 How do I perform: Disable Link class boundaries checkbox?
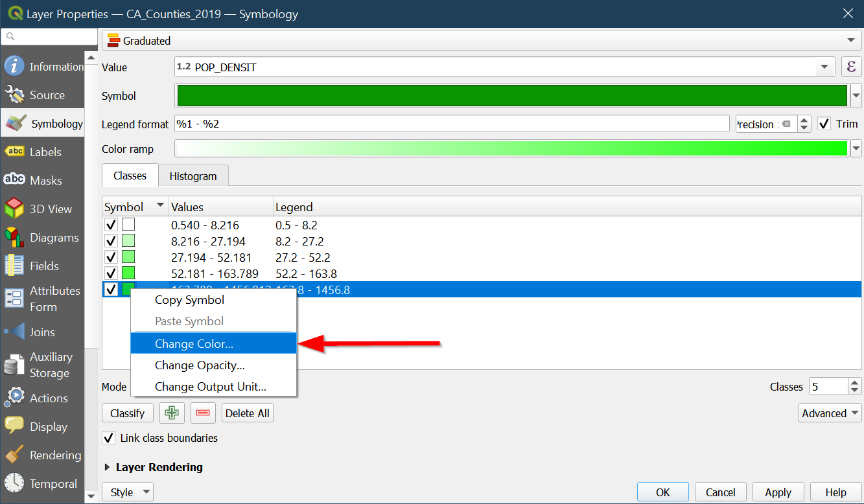tap(110, 438)
